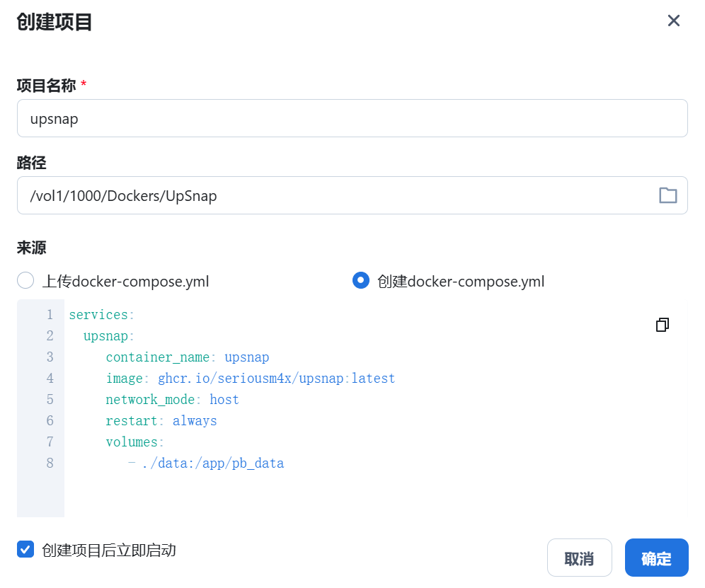Click the 'upsnap:' service line in editor

pos(109,336)
